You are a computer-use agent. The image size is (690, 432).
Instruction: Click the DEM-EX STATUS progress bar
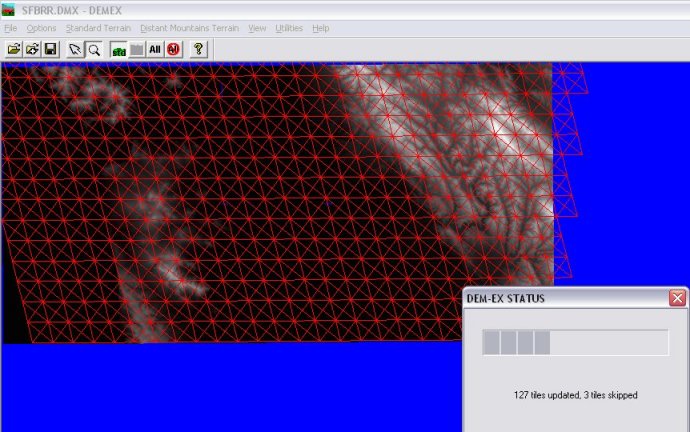tap(576, 342)
